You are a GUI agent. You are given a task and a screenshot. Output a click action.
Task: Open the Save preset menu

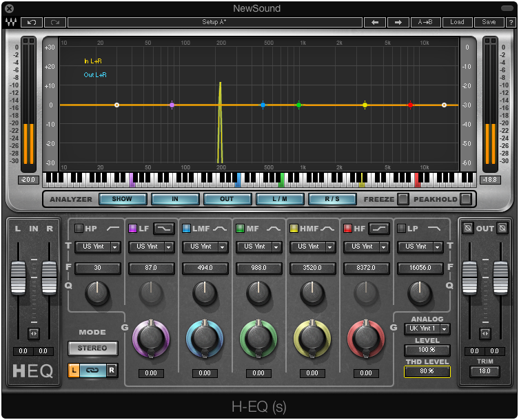coord(489,22)
